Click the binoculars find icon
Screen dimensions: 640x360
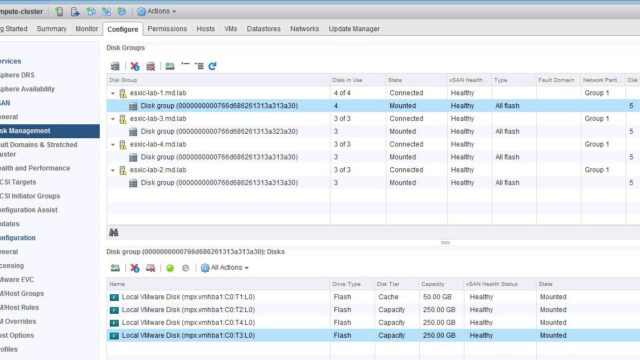pos(113,232)
